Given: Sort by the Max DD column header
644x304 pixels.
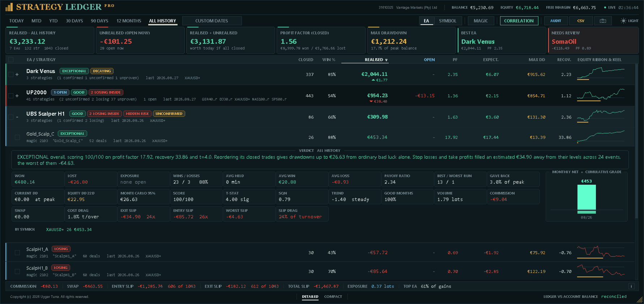Looking at the screenshot, I should 537,60.
